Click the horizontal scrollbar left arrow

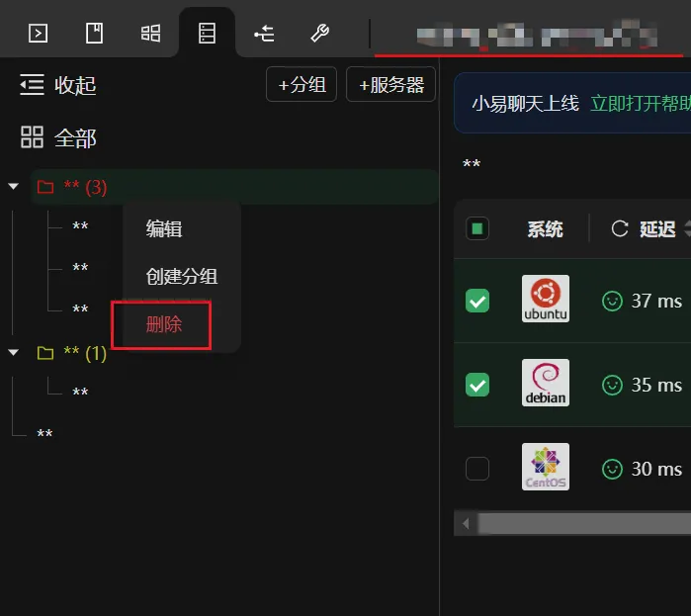coord(466,523)
